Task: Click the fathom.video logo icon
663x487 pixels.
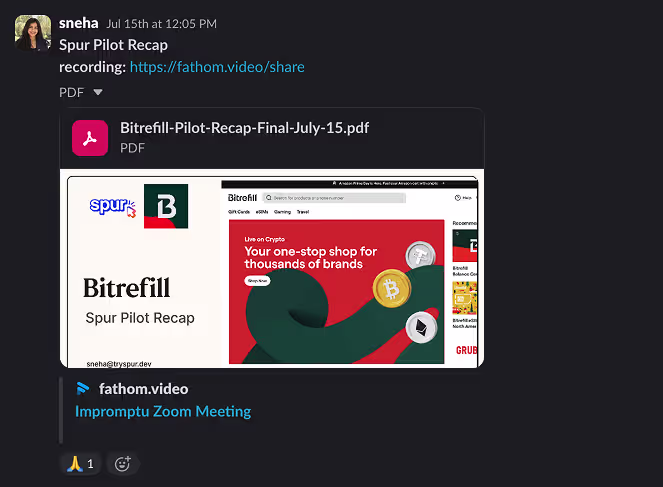Action: (x=83, y=389)
